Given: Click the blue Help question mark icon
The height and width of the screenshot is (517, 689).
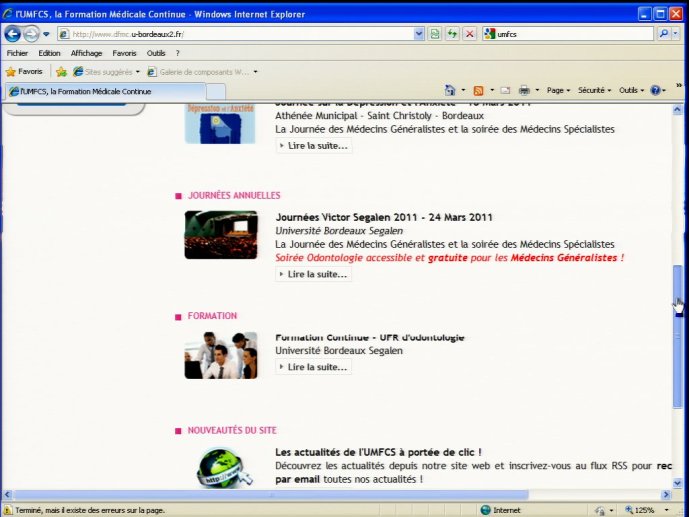Looking at the screenshot, I should [655, 90].
